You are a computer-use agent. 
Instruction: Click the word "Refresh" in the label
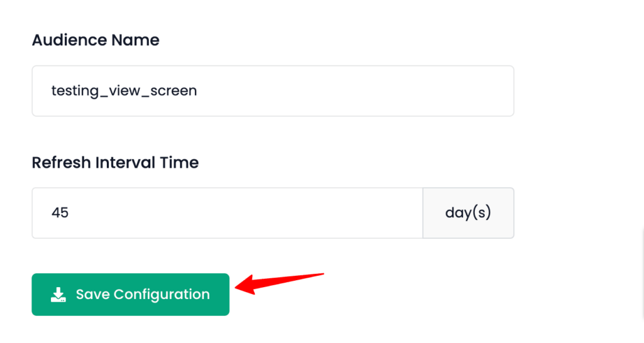pyautogui.click(x=62, y=163)
